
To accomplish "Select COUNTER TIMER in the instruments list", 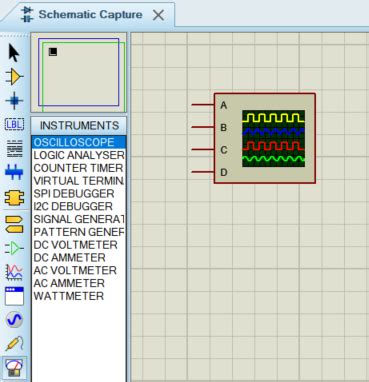I will (79, 168).
